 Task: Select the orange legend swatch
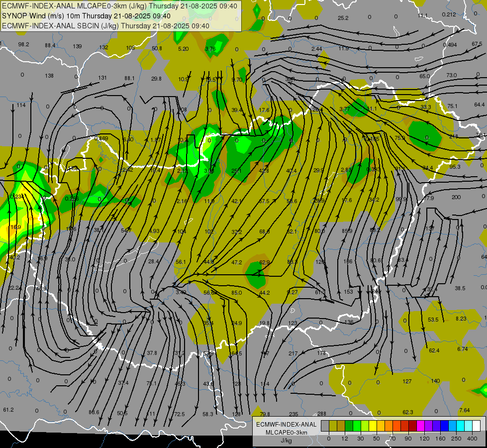[x=389, y=426]
